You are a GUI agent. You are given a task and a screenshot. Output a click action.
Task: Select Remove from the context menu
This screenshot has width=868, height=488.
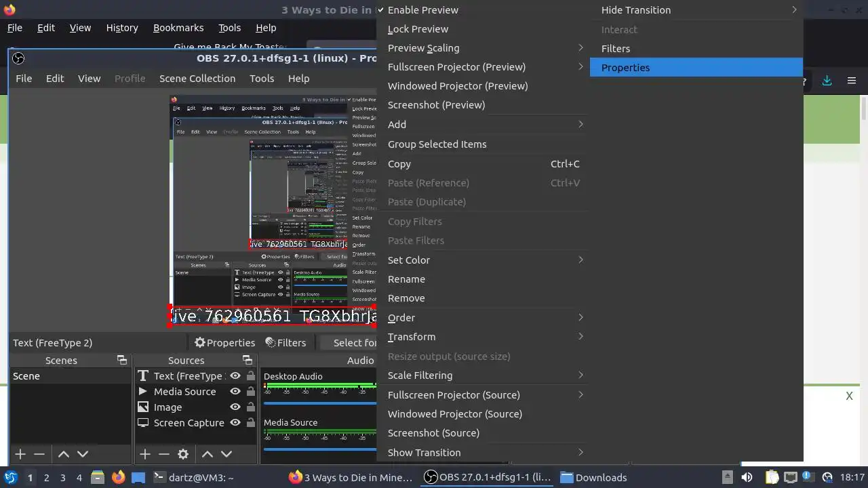[483, 298]
